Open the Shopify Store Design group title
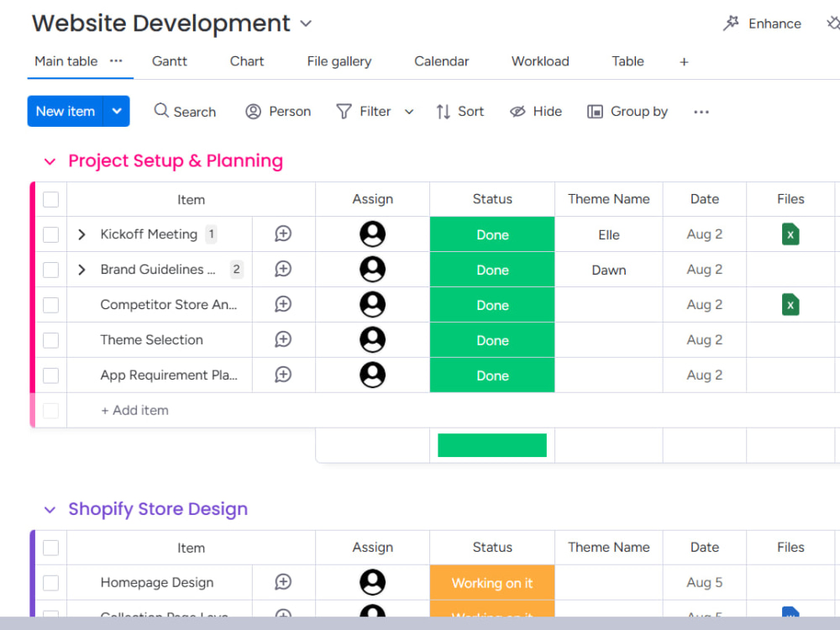The width and height of the screenshot is (840, 630). [x=158, y=509]
